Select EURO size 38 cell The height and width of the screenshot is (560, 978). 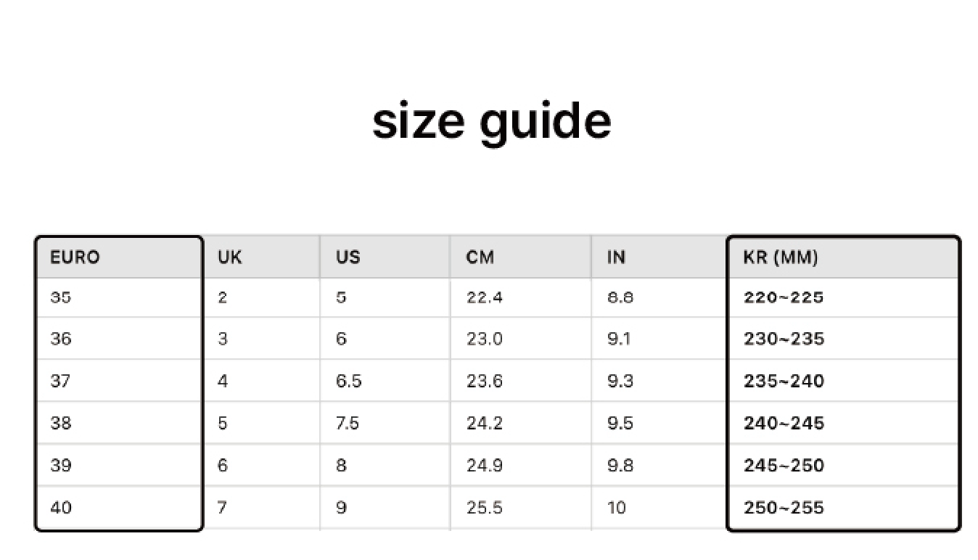click(61, 423)
